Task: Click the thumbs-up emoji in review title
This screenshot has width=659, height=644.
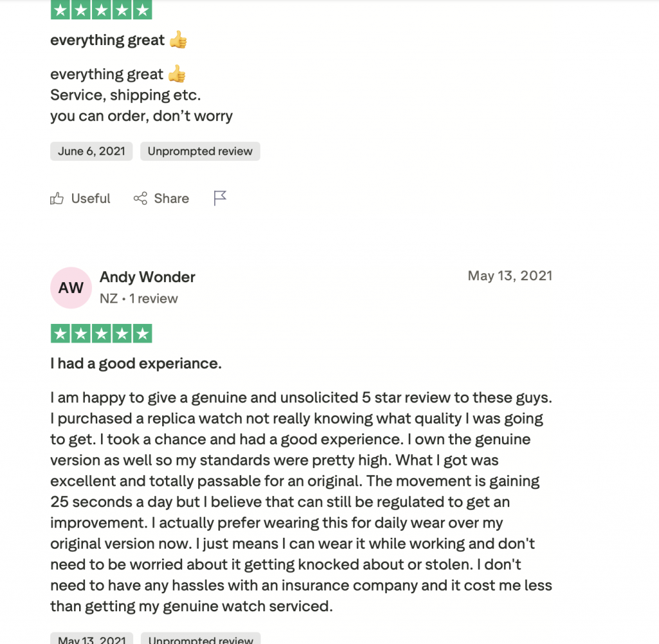Action: tap(178, 40)
